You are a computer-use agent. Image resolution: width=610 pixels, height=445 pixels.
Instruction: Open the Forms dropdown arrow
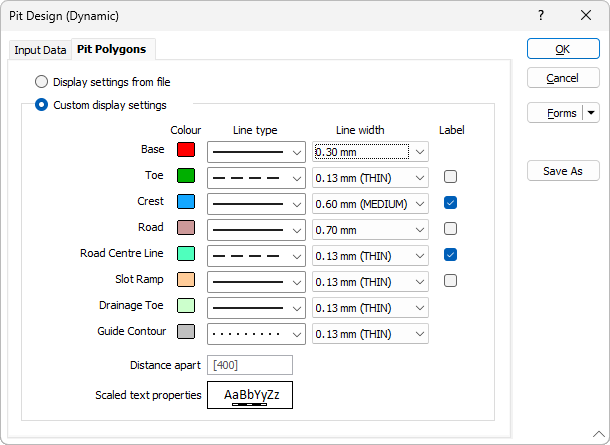point(590,113)
